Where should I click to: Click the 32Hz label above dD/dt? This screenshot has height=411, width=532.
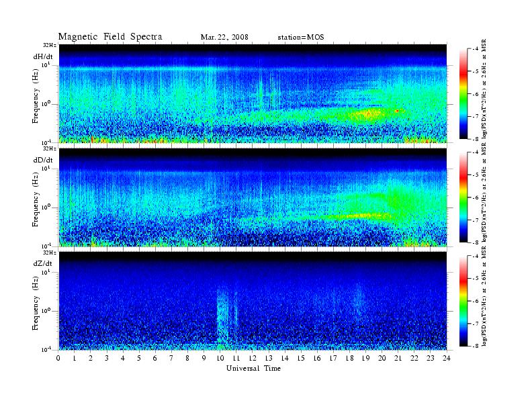click(x=49, y=148)
